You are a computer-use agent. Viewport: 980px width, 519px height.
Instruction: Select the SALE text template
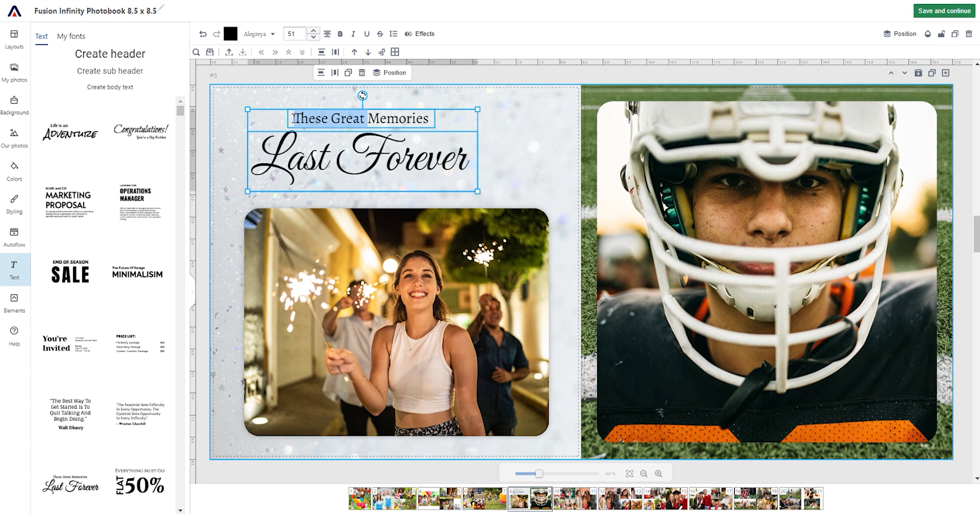[70, 272]
